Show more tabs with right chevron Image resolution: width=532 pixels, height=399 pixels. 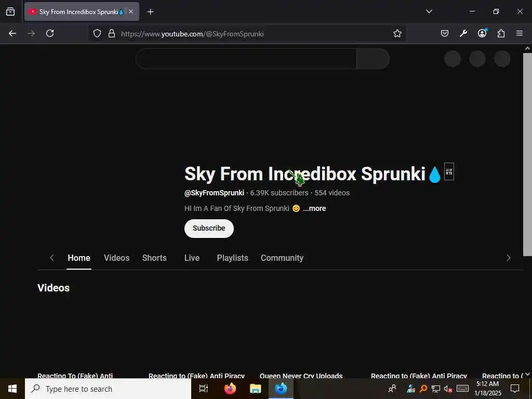(x=508, y=258)
